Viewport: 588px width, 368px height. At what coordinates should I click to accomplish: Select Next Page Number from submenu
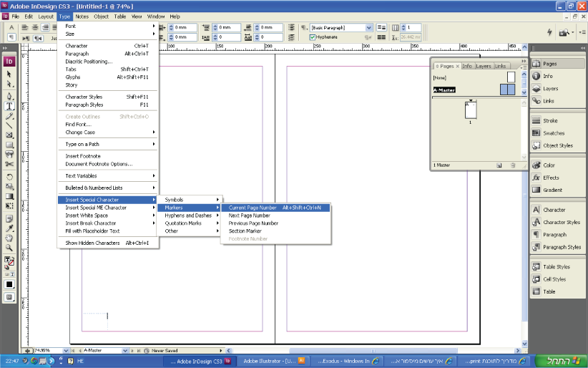tap(249, 216)
